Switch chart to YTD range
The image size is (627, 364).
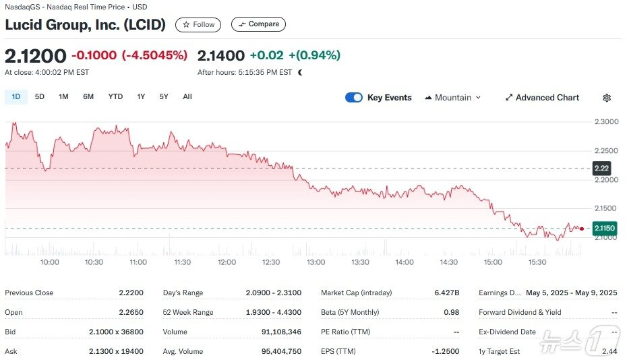pyautogui.click(x=115, y=96)
